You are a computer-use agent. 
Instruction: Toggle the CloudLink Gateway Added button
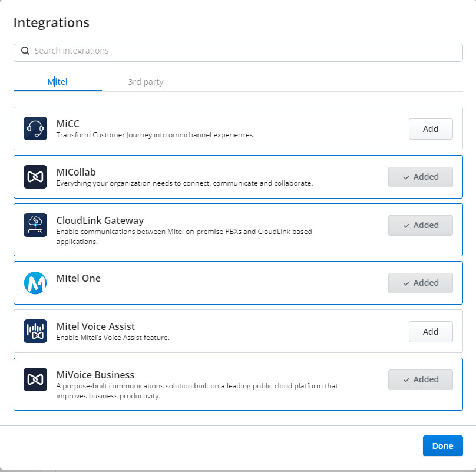tap(420, 225)
